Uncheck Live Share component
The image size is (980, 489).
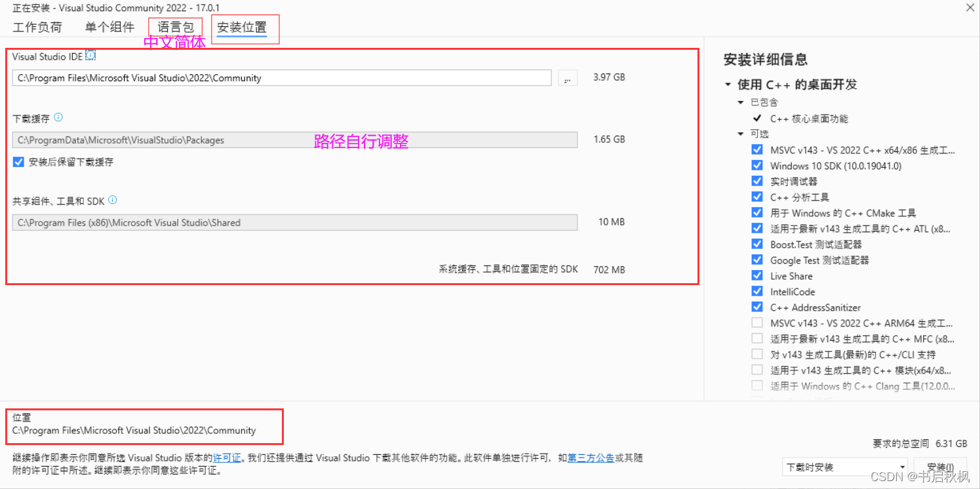(757, 275)
